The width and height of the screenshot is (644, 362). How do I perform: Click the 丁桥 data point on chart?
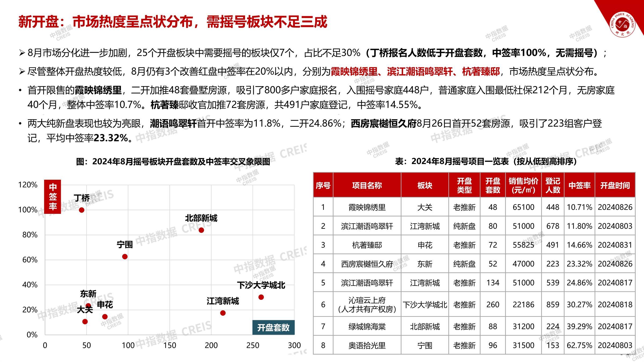click(x=82, y=210)
